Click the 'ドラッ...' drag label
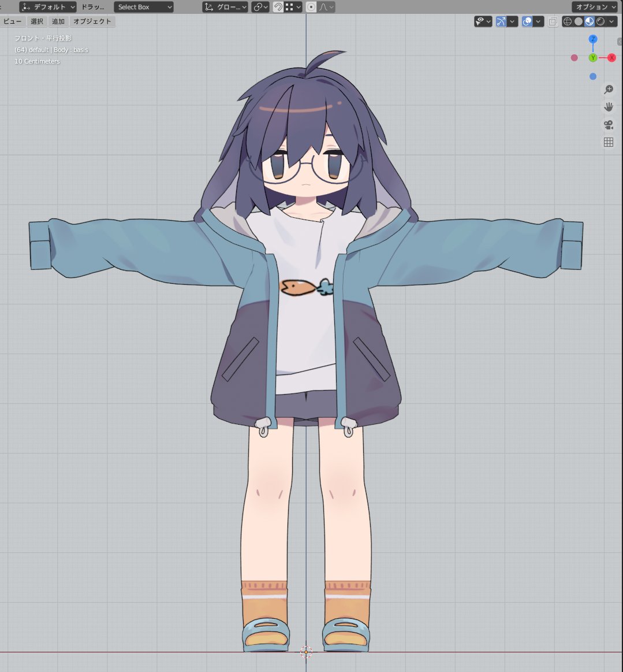 tap(93, 7)
